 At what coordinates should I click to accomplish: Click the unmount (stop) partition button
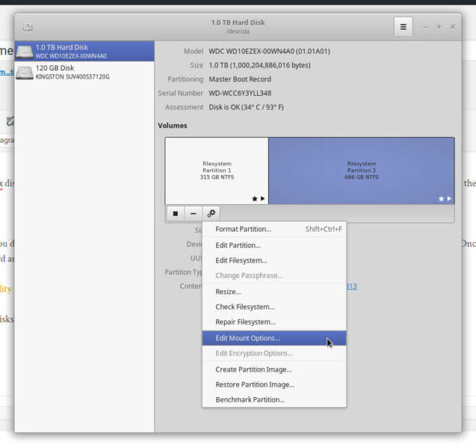tap(176, 214)
